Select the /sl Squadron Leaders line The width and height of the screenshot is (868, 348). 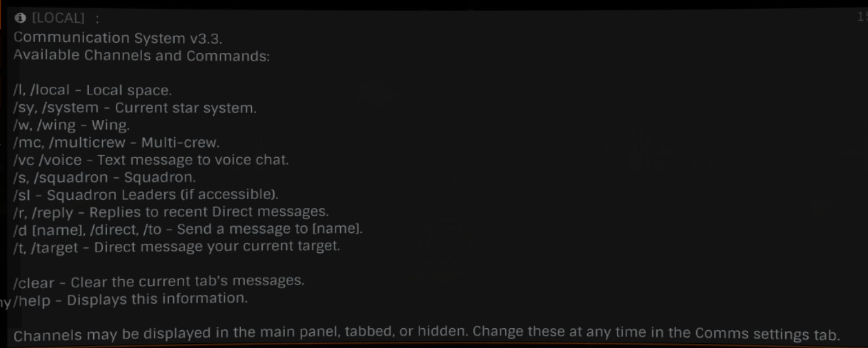146,194
